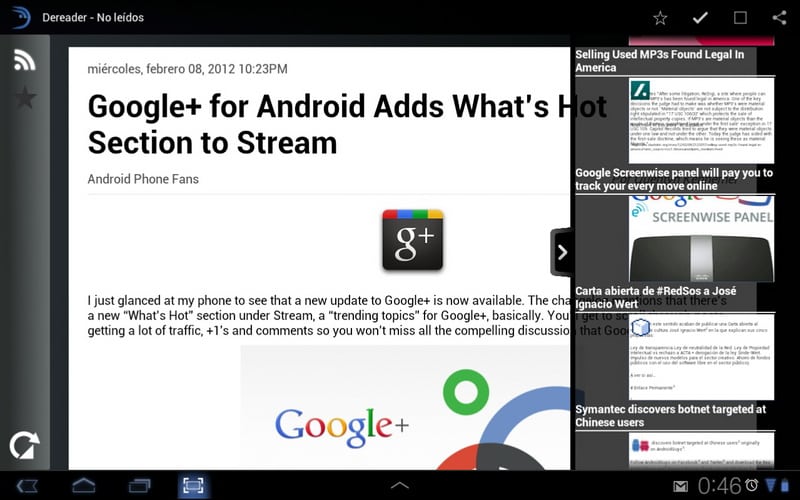Open the mail notification icon
This screenshot has width=800, height=500.
pos(680,486)
